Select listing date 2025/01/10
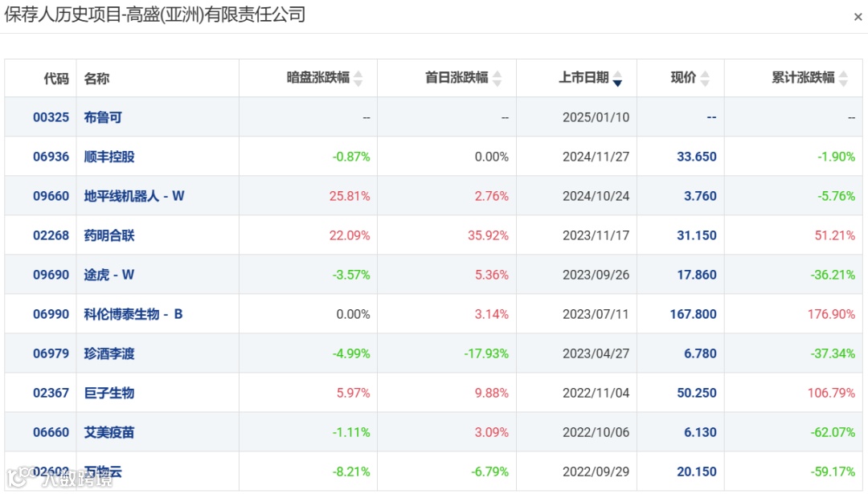The width and height of the screenshot is (868, 494). point(596,117)
